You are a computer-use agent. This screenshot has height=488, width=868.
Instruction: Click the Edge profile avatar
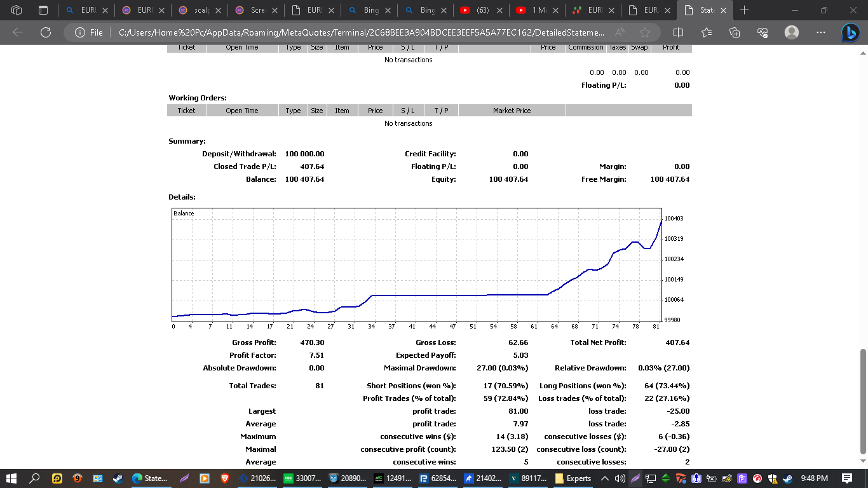[791, 32]
